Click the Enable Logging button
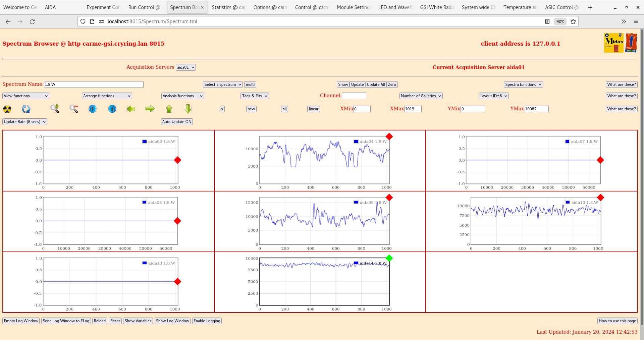644x340 pixels. [207, 321]
